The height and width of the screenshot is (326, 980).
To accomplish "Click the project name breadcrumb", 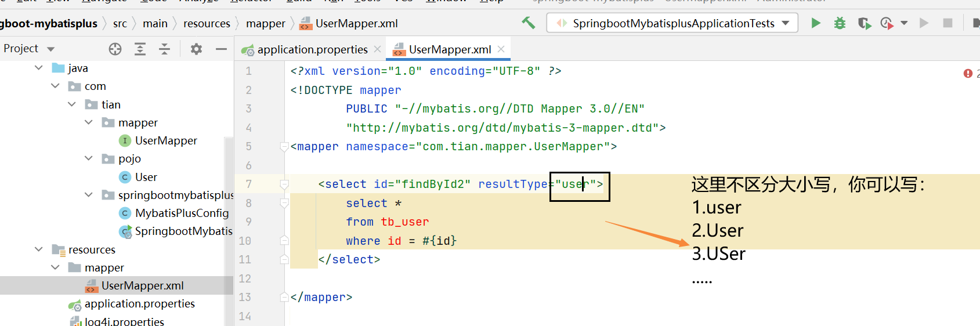I will point(49,23).
